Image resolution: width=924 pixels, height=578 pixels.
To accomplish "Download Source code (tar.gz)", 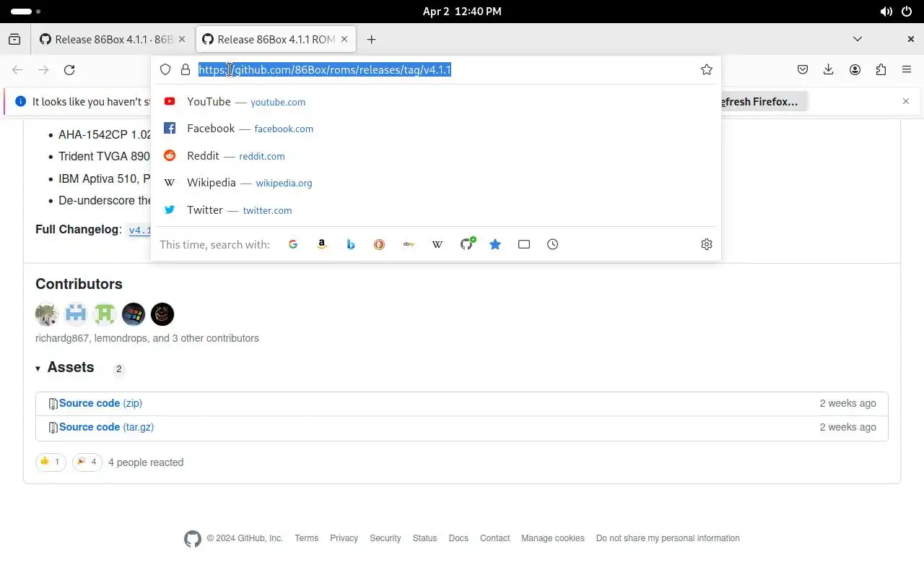I will pos(106,427).
